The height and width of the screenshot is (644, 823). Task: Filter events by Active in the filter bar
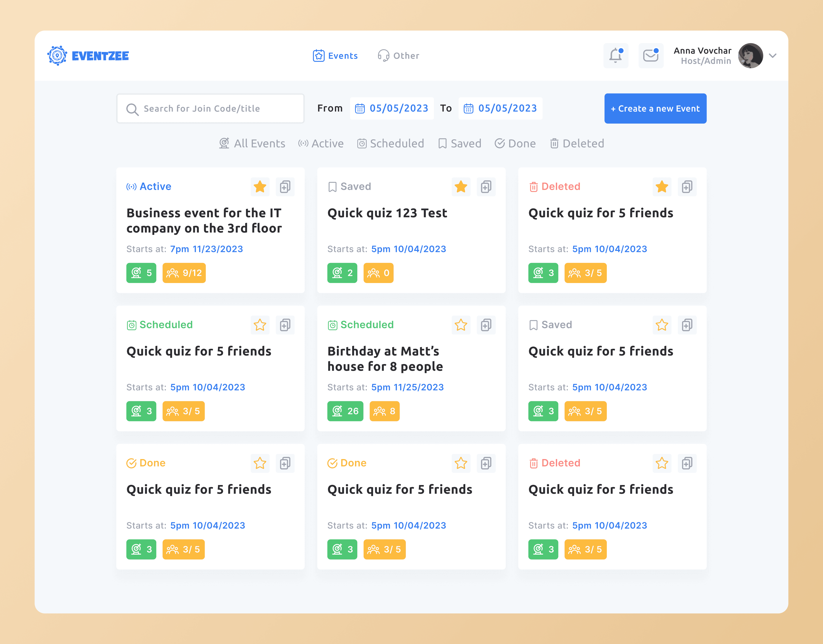[321, 144]
